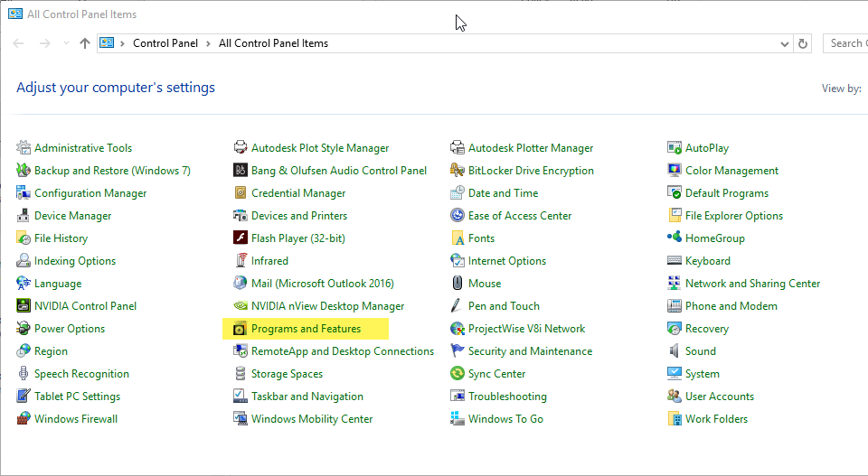868x476 pixels.
Task: Open the Autodesk Plot Style Manager icon
Action: (x=241, y=147)
